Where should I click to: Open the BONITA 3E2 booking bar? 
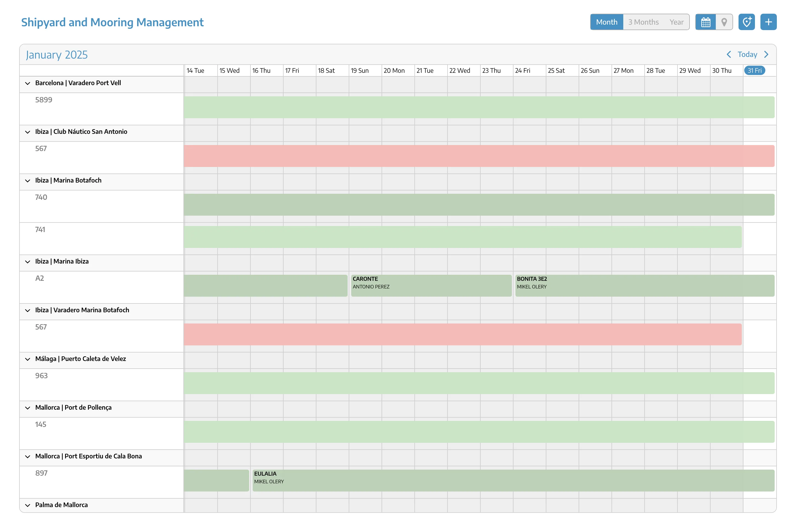[x=644, y=286]
